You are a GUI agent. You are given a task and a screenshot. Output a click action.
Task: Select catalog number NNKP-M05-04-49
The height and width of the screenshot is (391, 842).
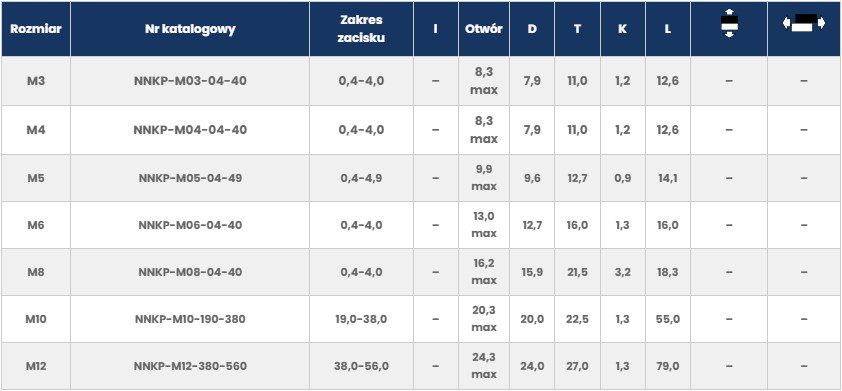[x=190, y=178]
